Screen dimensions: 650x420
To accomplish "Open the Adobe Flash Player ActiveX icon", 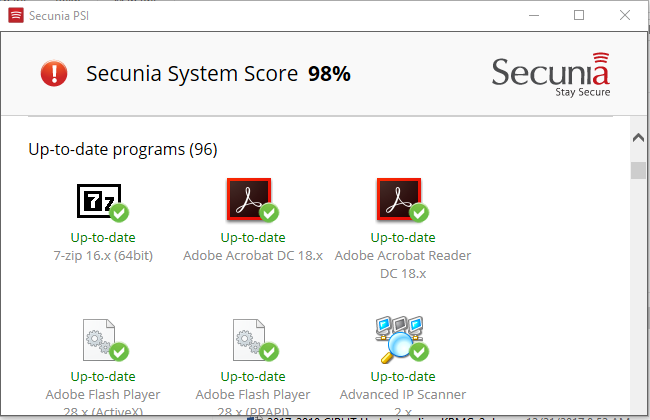I will pyautogui.click(x=106, y=340).
